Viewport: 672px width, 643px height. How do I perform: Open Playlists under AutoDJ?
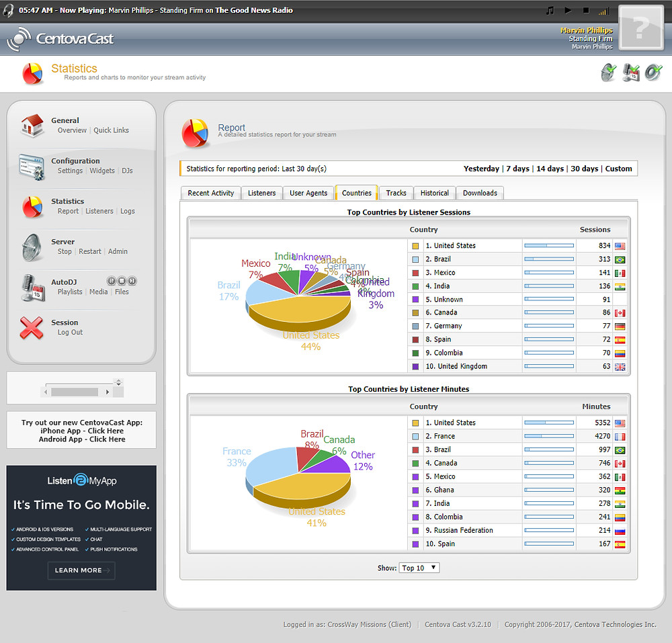(x=70, y=292)
